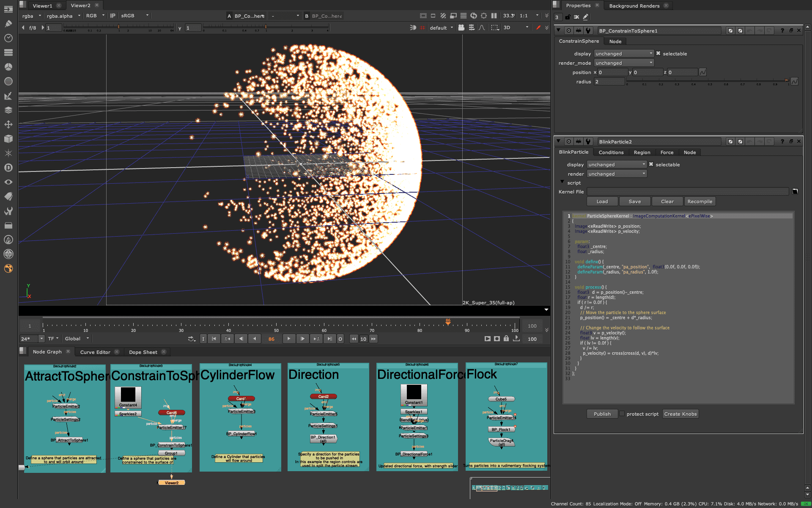812x508 pixels.
Task: Select the transform/move tool in left toolbar
Action: point(8,124)
